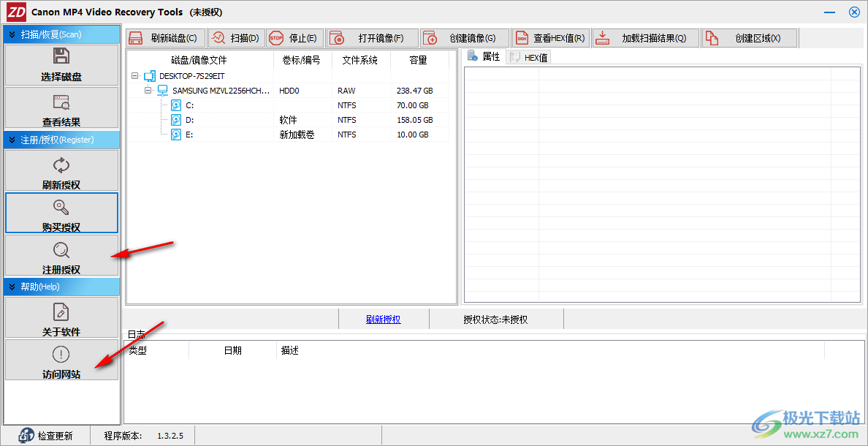Click the 注册授权 magnifier icon

click(61, 251)
